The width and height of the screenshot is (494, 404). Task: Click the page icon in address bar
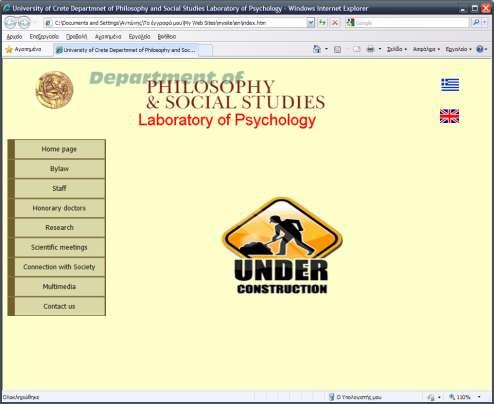pyautogui.click(x=48, y=23)
